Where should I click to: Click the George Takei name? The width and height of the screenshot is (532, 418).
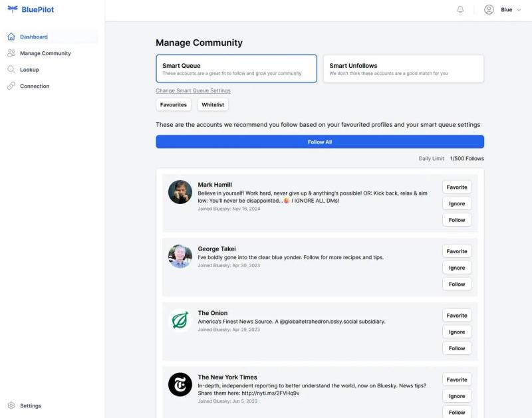217,249
